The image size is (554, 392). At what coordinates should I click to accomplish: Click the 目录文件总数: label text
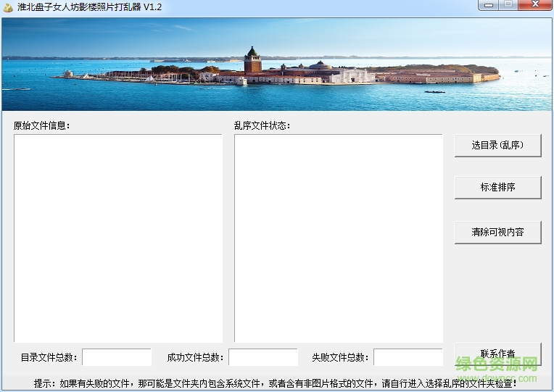pos(49,357)
